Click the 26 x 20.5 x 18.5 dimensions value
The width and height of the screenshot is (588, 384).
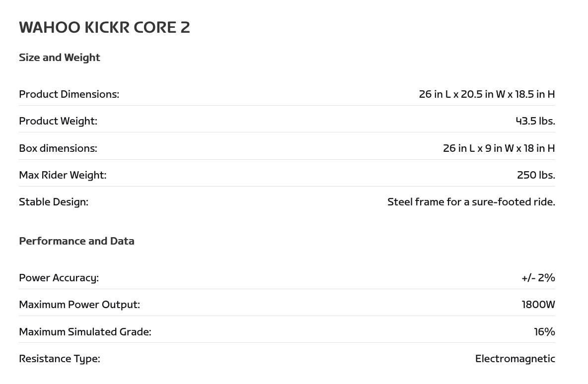click(487, 94)
